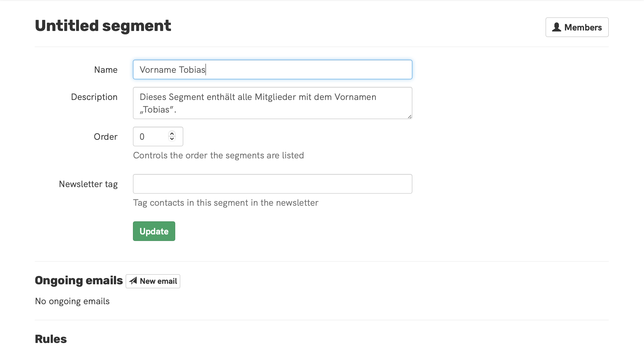Increase Order value with up arrow

[172, 134]
